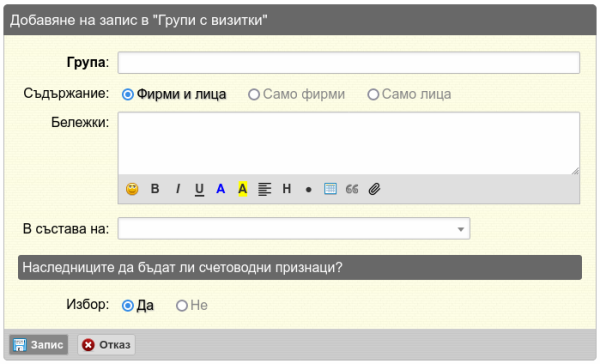Apply underline formatting in notes editor

(199, 189)
